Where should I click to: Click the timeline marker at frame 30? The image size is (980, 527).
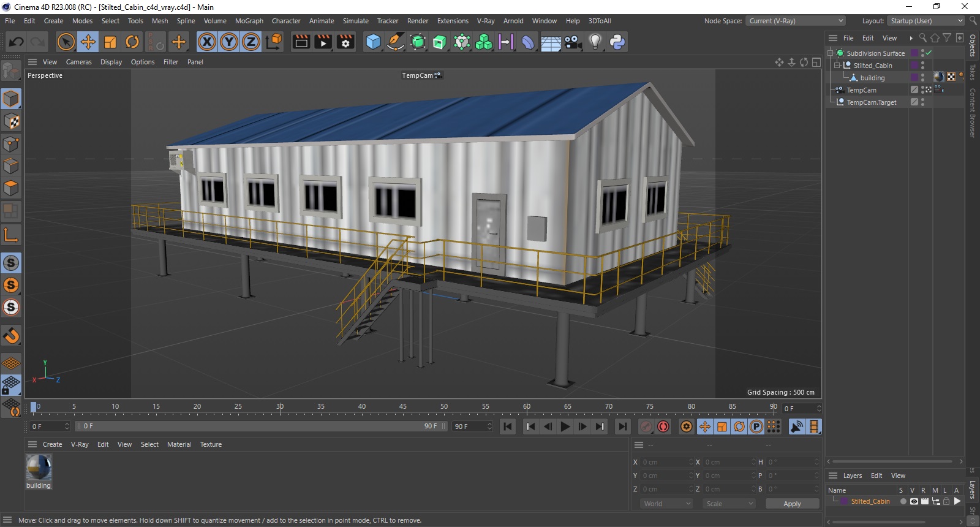(279, 408)
